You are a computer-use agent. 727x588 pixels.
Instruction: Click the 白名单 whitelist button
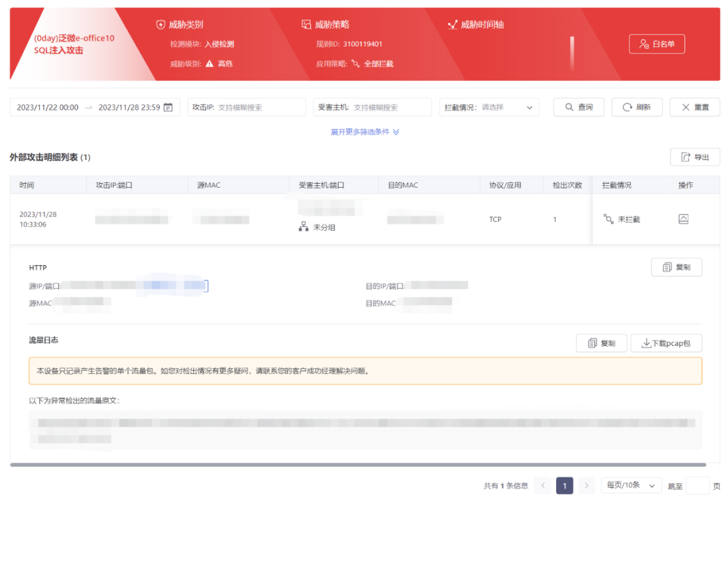656,44
